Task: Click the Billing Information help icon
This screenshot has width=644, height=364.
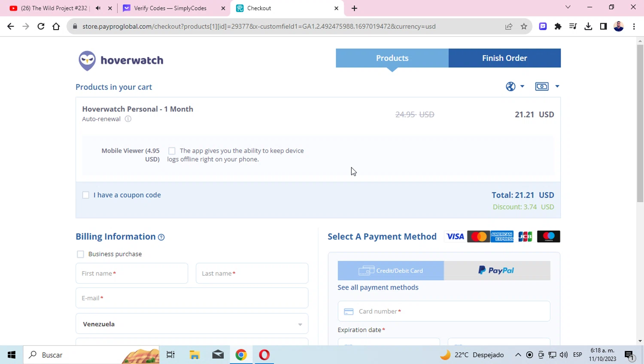Action: [x=161, y=237]
